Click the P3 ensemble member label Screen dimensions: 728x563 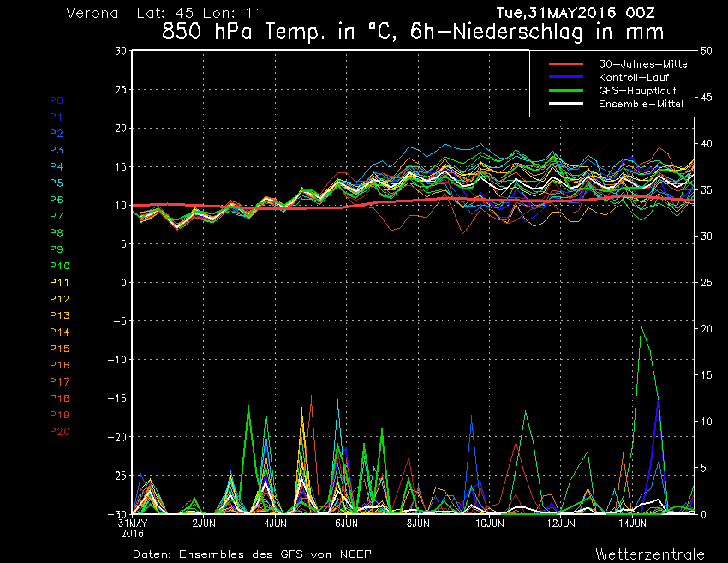[x=57, y=150]
